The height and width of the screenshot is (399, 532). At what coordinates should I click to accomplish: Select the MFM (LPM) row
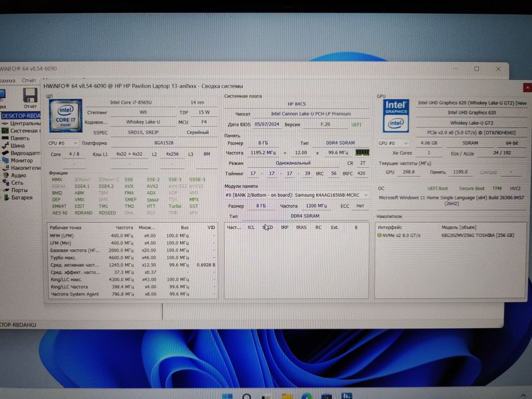tap(132, 235)
